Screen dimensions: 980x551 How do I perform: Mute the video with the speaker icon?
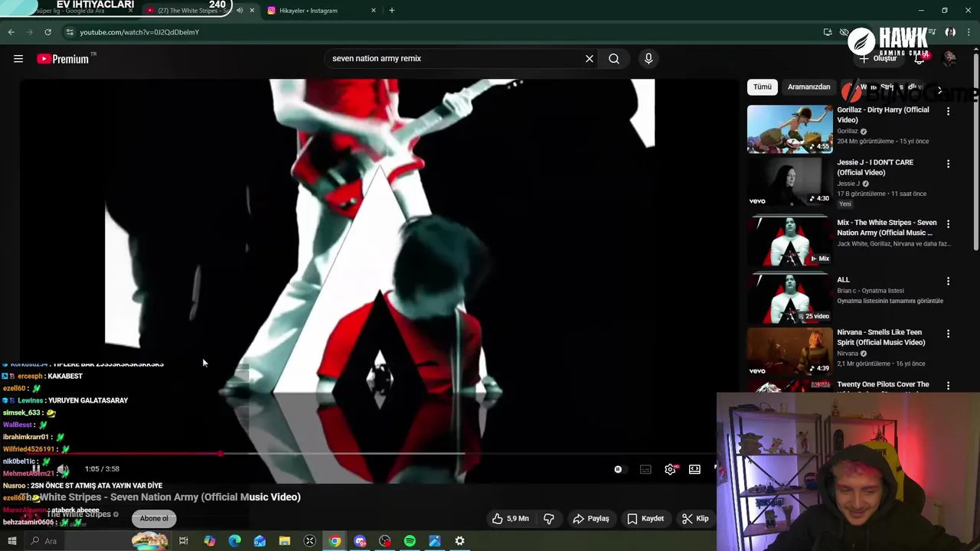(63, 469)
